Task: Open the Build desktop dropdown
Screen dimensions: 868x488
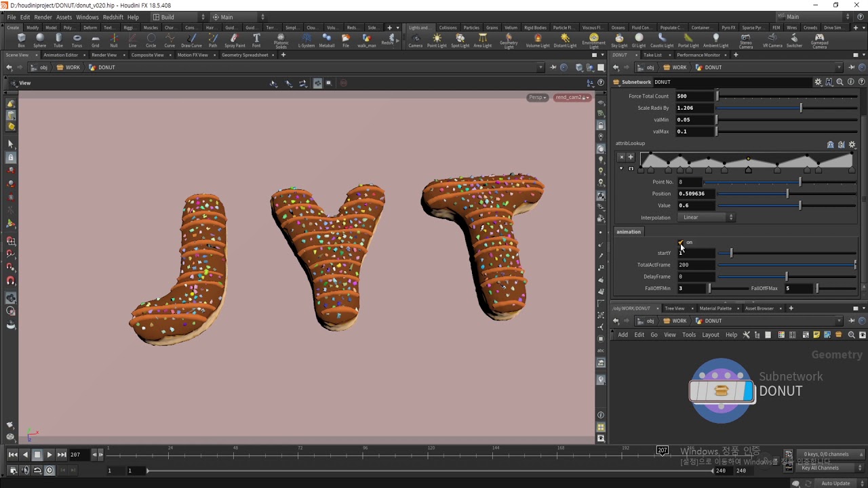Action: point(177,17)
